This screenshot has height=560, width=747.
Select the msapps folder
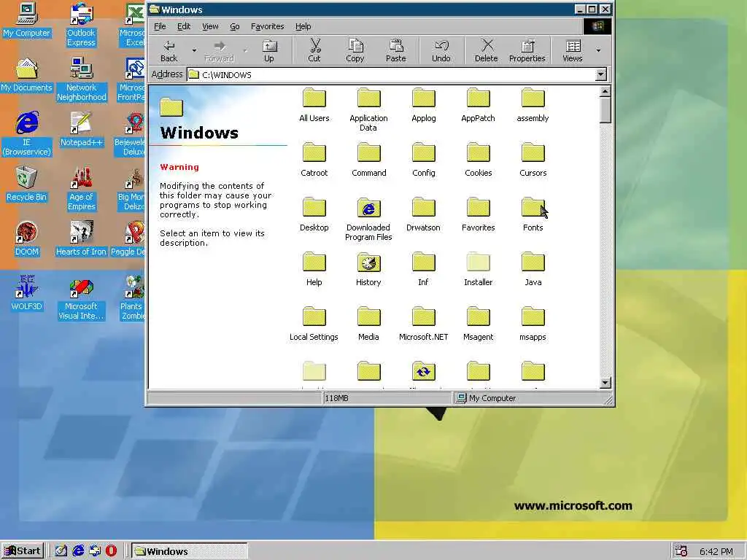[533, 324]
